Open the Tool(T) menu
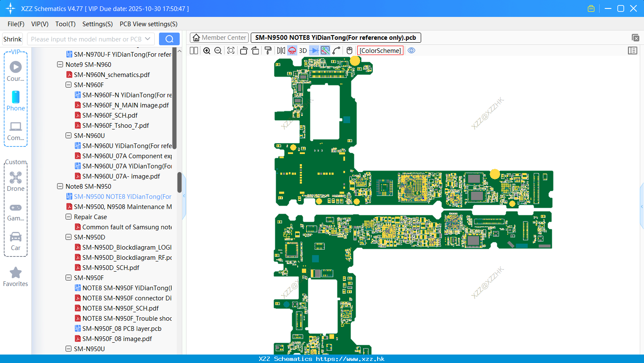This screenshot has width=644, height=363. (66, 24)
